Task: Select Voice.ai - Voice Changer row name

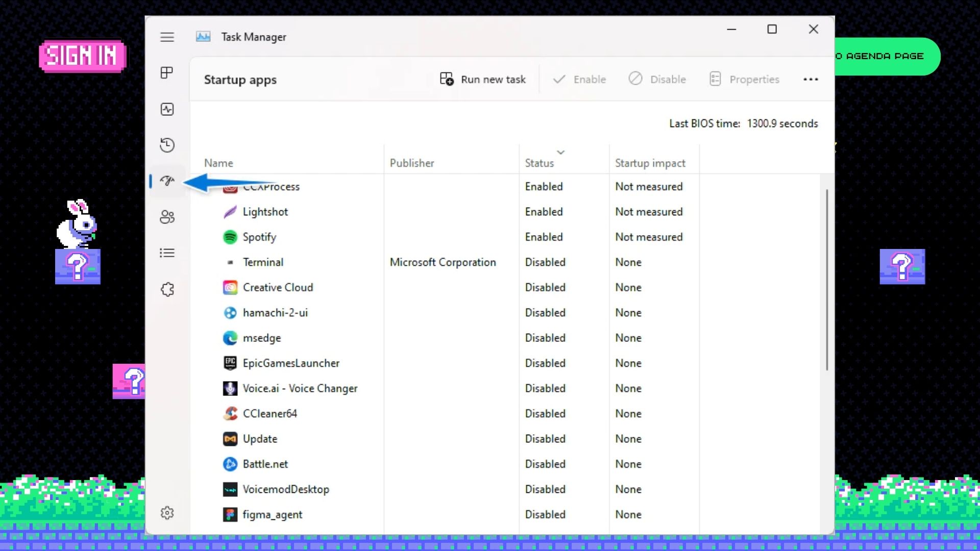Action: coord(300,388)
